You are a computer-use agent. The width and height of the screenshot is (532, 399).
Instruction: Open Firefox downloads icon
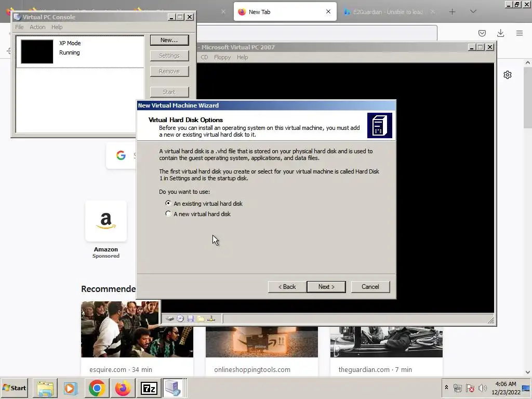(x=500, y=33)
